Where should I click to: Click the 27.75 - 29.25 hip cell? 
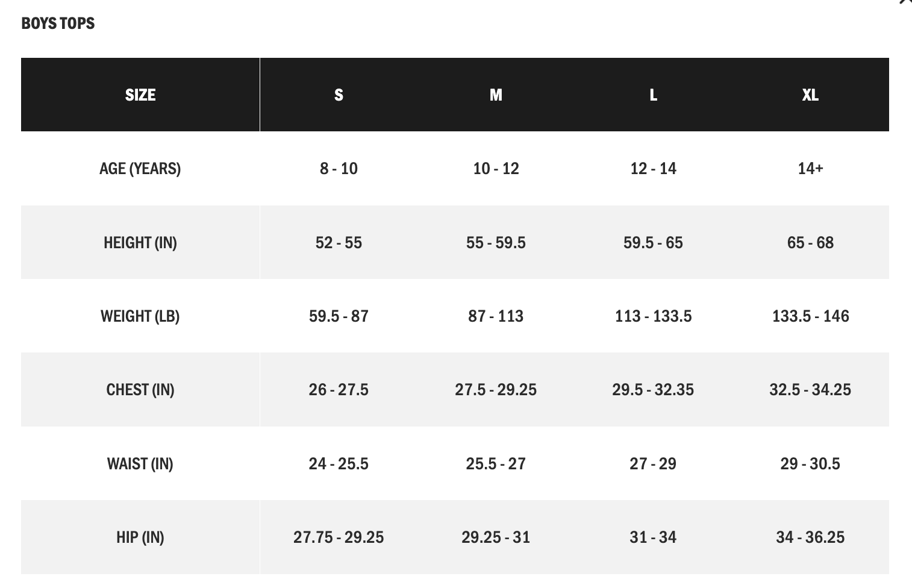point(339,537)
